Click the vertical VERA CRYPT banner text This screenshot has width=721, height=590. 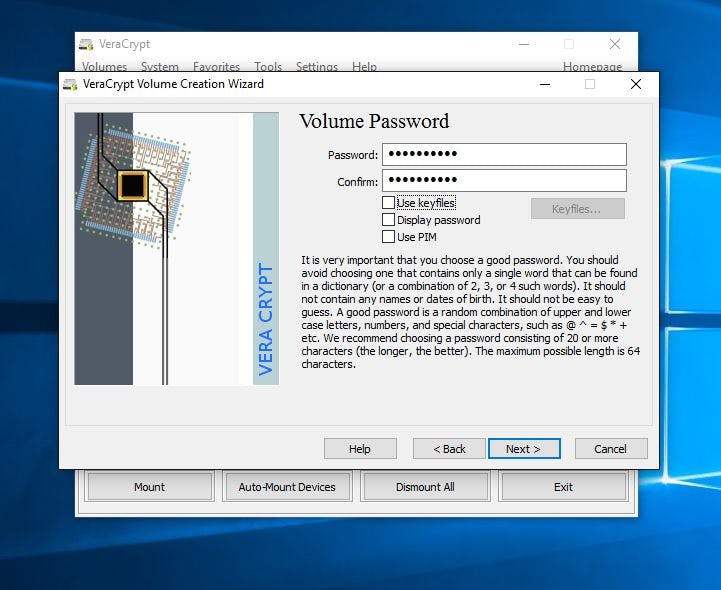click(266, 319)
